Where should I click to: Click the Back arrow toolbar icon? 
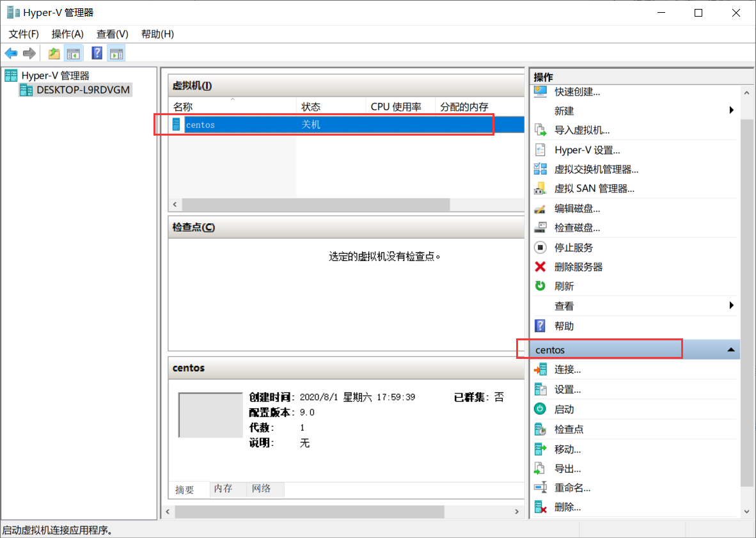[x=11, y=53]
